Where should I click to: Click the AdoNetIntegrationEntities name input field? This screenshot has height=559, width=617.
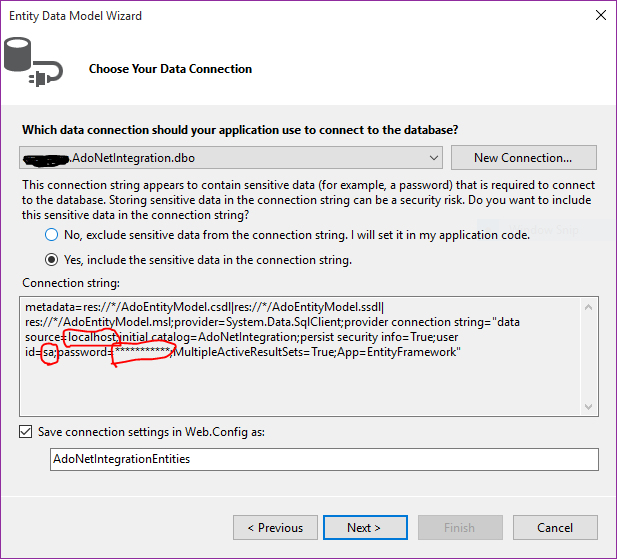coord(324,459)
